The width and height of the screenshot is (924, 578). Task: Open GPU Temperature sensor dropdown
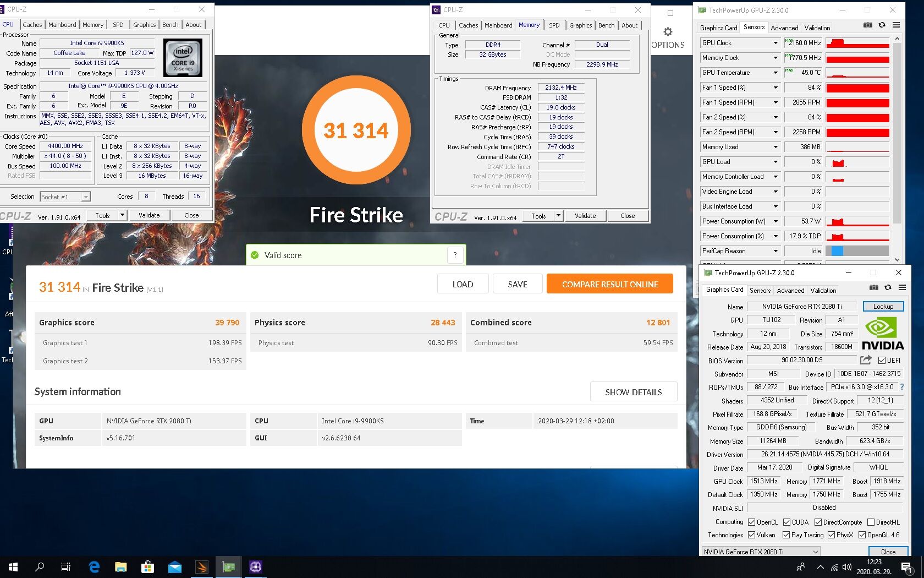[776, 73]
